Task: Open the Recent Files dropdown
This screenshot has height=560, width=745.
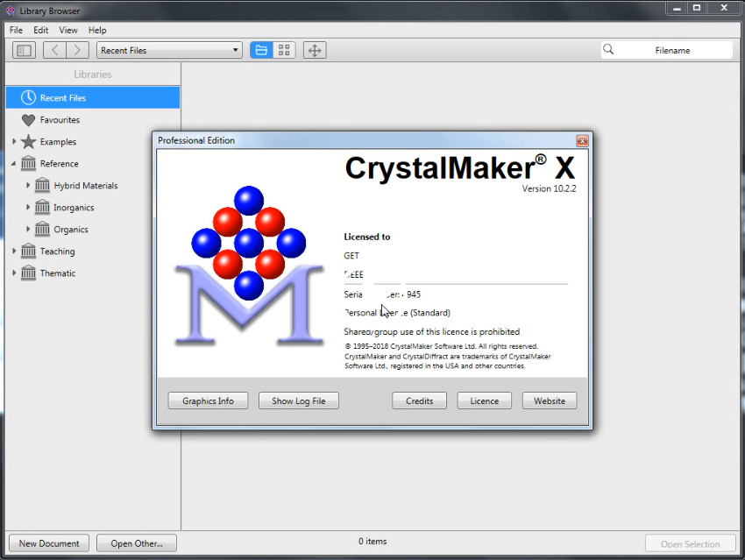Action: (x=169, y=50)
